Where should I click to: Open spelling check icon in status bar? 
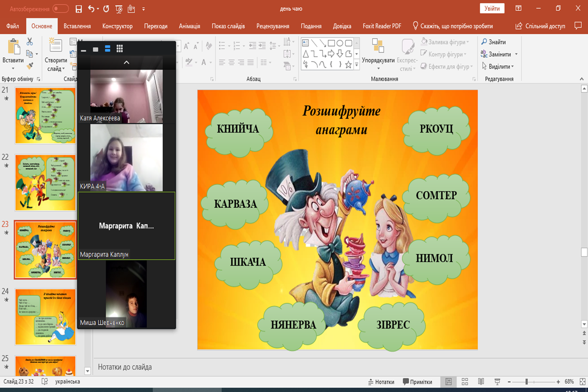coord(45,382)
